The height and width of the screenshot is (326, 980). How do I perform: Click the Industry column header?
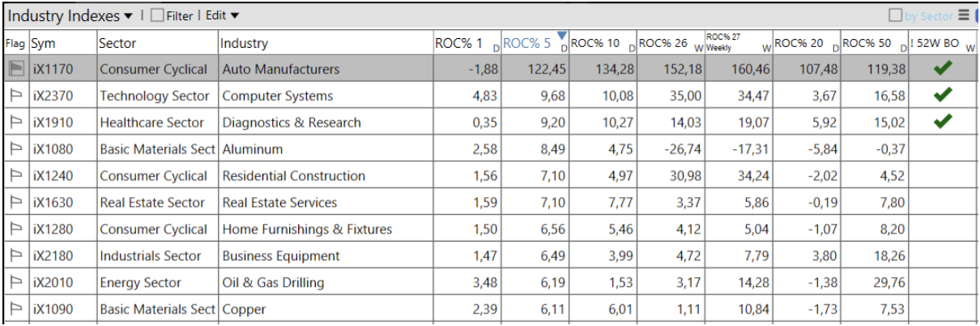click(x=245, y=44)
